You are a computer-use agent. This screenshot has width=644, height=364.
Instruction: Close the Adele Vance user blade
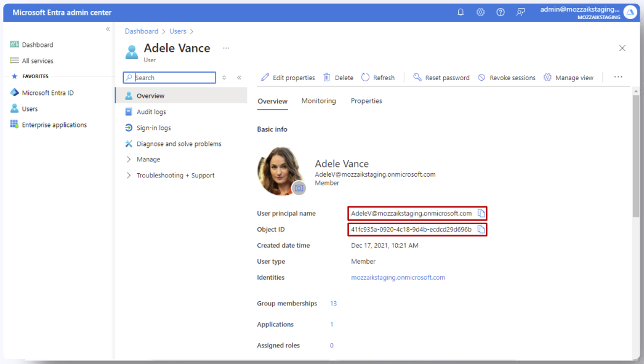coord(622,48)
